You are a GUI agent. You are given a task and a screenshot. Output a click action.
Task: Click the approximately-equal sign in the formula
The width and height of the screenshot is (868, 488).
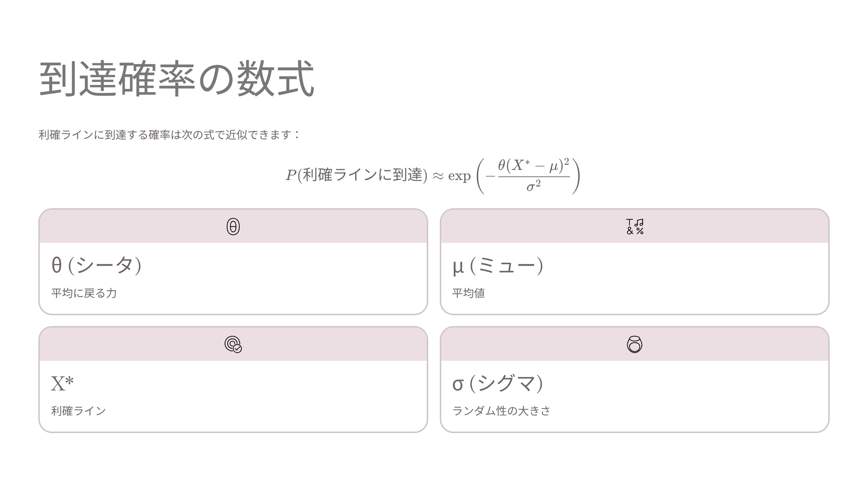[438, 176]
